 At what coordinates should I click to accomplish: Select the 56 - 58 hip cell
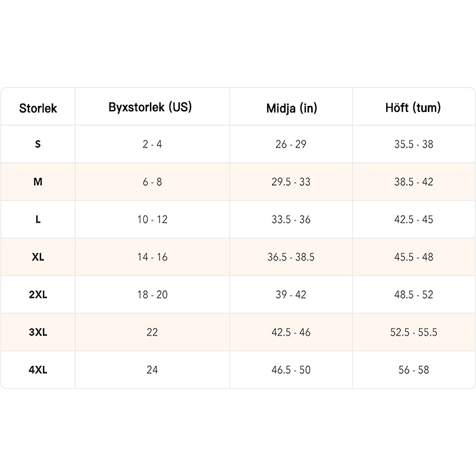[x=414, y=369]
